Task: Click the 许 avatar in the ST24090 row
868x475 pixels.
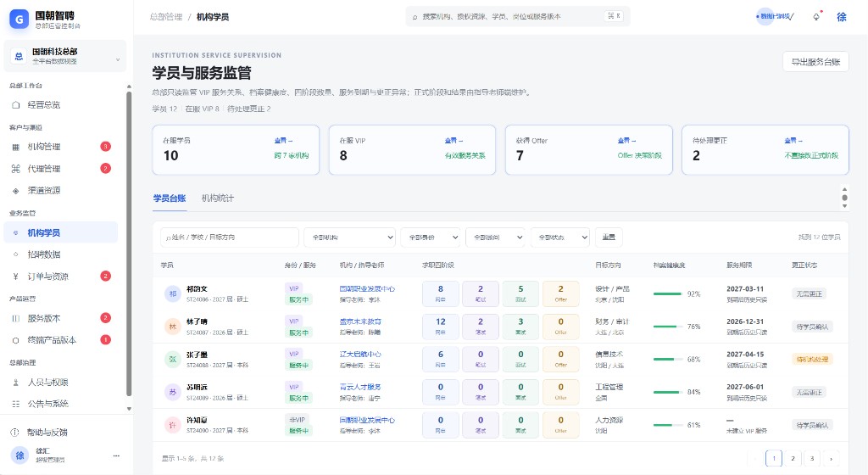Action: (x=173, y=425)
